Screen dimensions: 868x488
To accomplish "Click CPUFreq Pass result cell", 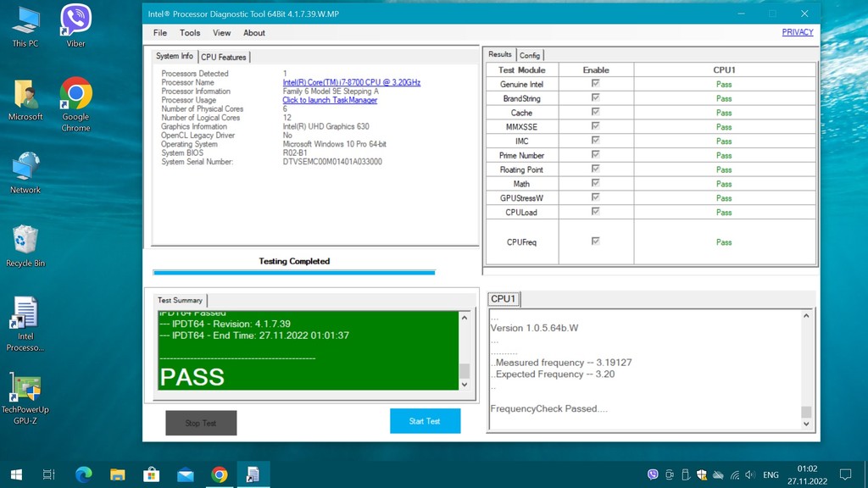I will tap(724, 242).
